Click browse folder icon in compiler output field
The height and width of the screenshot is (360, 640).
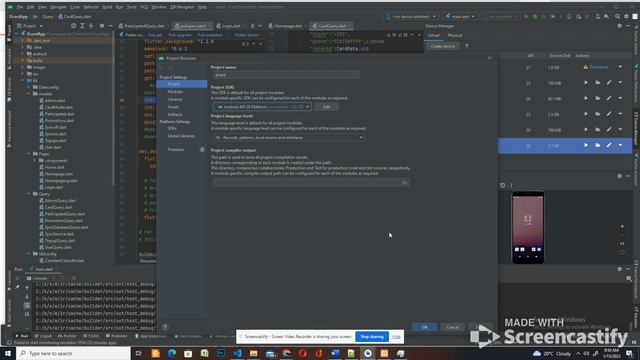click(404, 182)
